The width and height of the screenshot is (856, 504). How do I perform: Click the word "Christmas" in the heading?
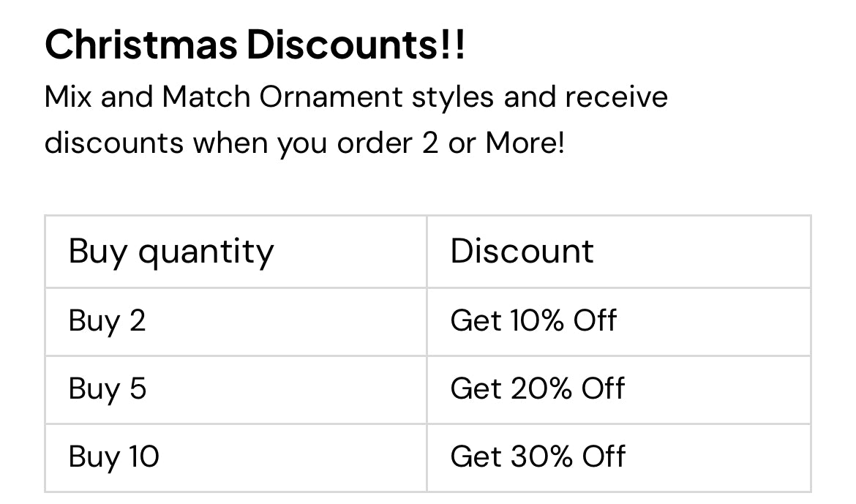point(140,46)
